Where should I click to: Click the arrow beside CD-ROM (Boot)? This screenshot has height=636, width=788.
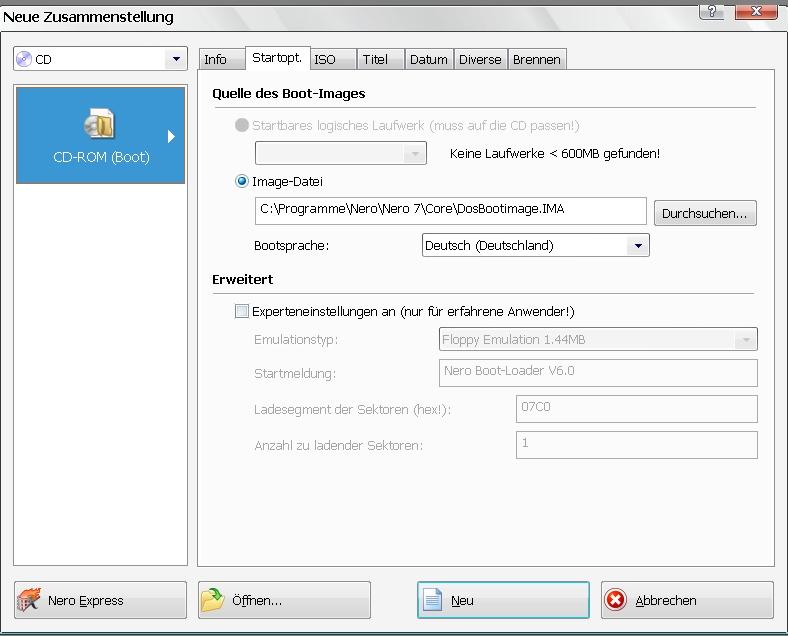tap(171, 136)
